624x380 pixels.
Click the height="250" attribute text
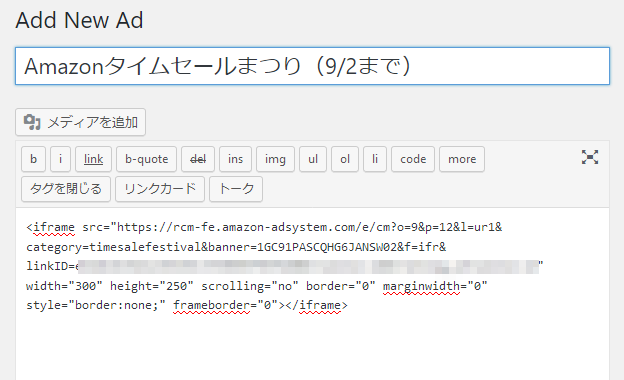(x=152, y=286)
